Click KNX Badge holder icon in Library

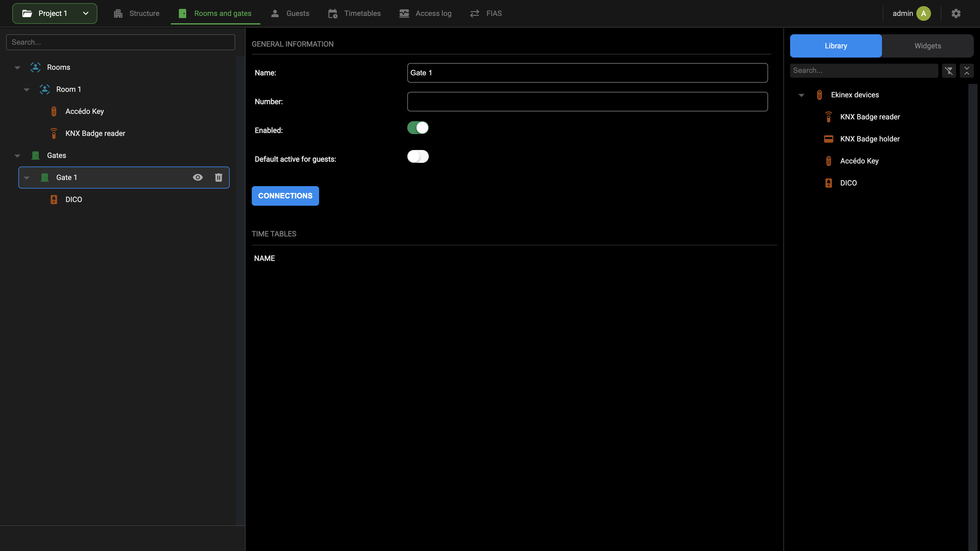click(x=829, y=139)
